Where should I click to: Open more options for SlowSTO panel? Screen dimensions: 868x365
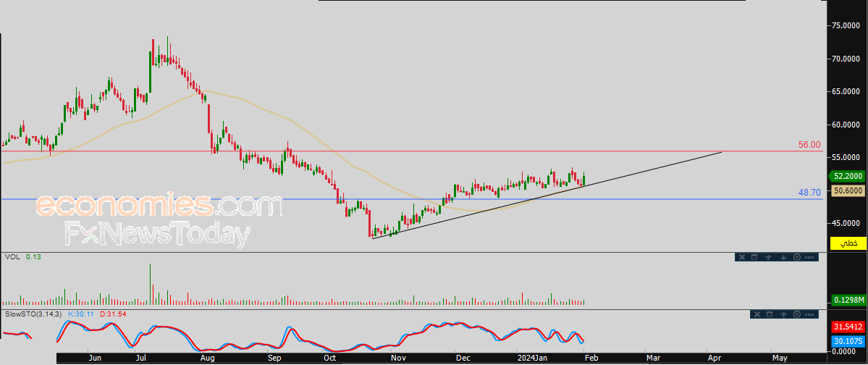tap(809, 314)
